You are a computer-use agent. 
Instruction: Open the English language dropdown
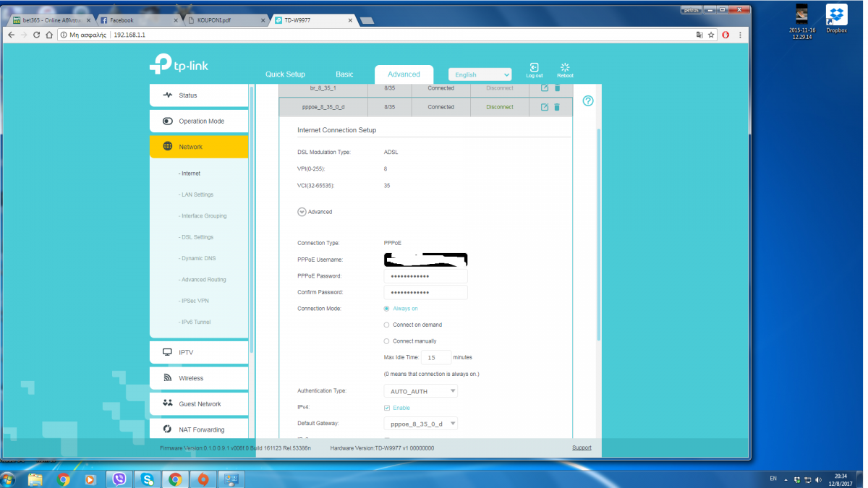pyautogui.click(x=480, y=74)
